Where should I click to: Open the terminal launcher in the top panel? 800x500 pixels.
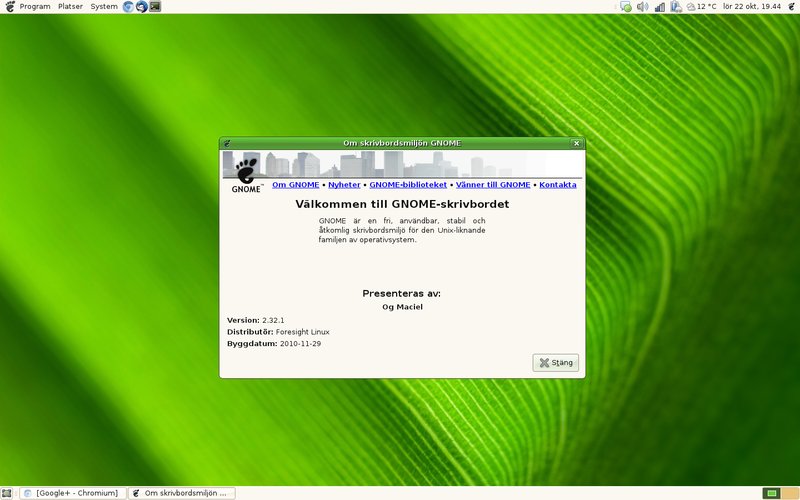click(x=155, y=7)
